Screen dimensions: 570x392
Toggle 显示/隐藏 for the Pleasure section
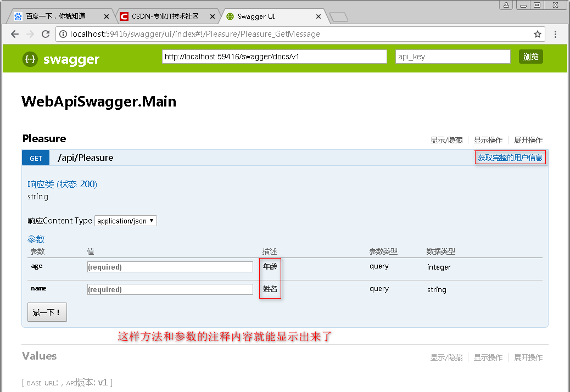click(x=446, y=140)
